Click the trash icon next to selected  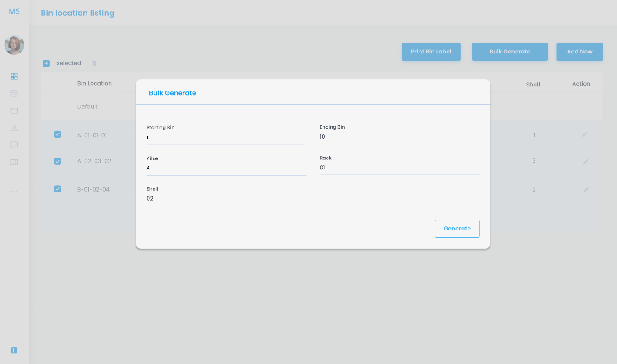coord(95,63)
